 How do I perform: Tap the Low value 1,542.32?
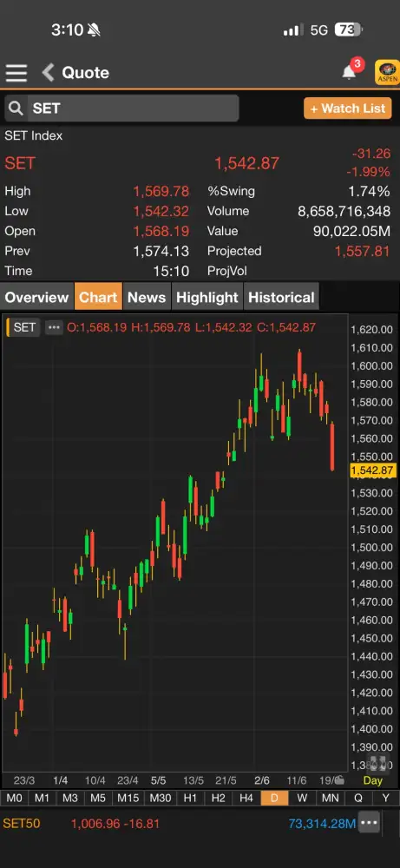click(161, 212)
